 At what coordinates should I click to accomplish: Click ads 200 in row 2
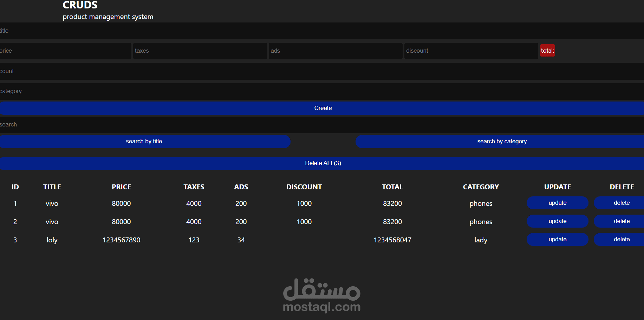pyautogui.click(x=241, y=222)
